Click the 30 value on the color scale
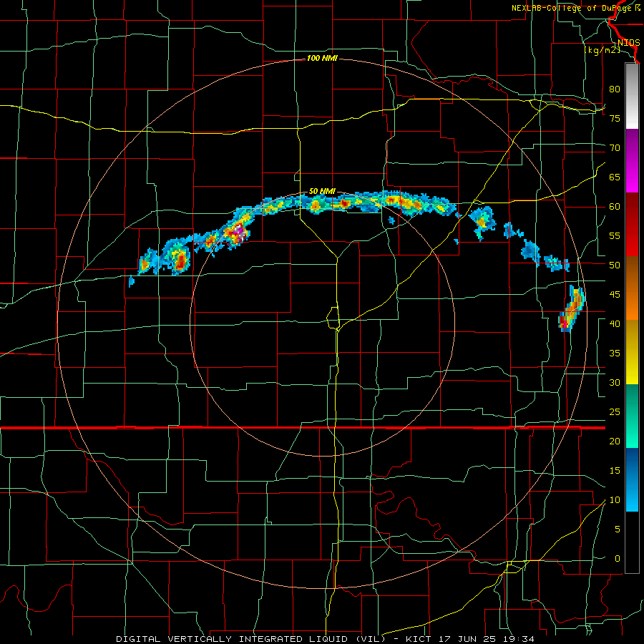Image resolution: width=644 pixels, height=644 pixels. click(615, 382)
